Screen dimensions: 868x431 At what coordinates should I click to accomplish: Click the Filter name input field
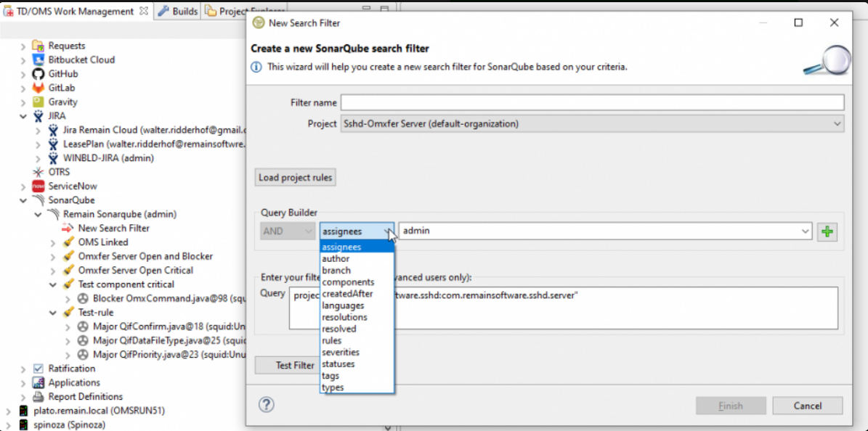(x=592, y=102)
